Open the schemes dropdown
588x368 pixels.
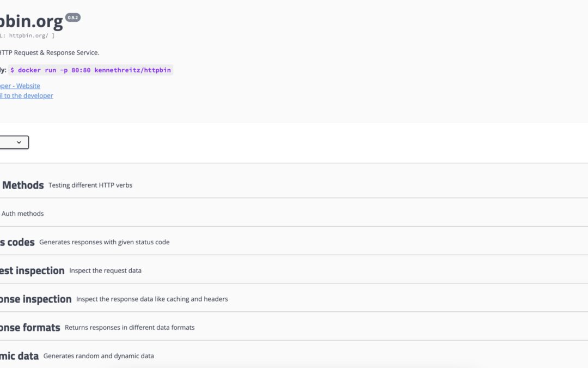coord(14,142)
